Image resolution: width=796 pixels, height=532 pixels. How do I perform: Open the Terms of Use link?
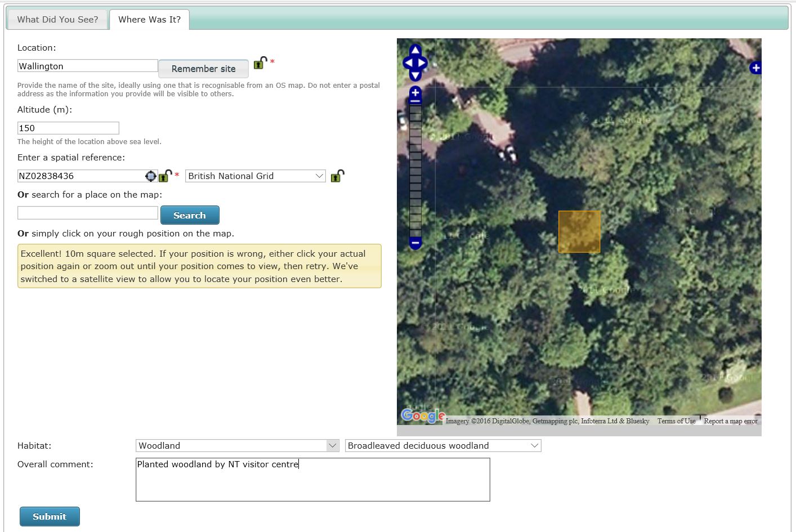click(676, 421)
